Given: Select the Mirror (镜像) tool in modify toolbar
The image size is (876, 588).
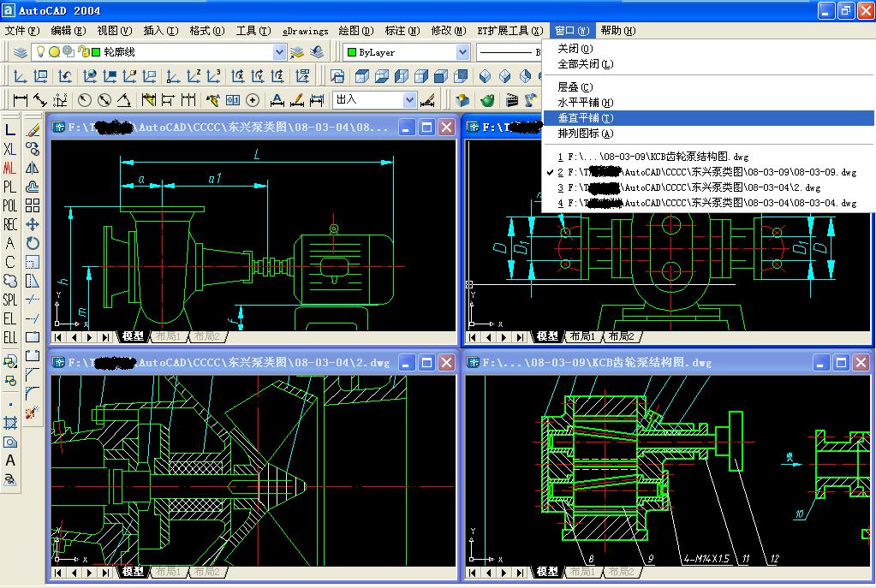Looking at the screenshot, I should [x=32, y=168].
